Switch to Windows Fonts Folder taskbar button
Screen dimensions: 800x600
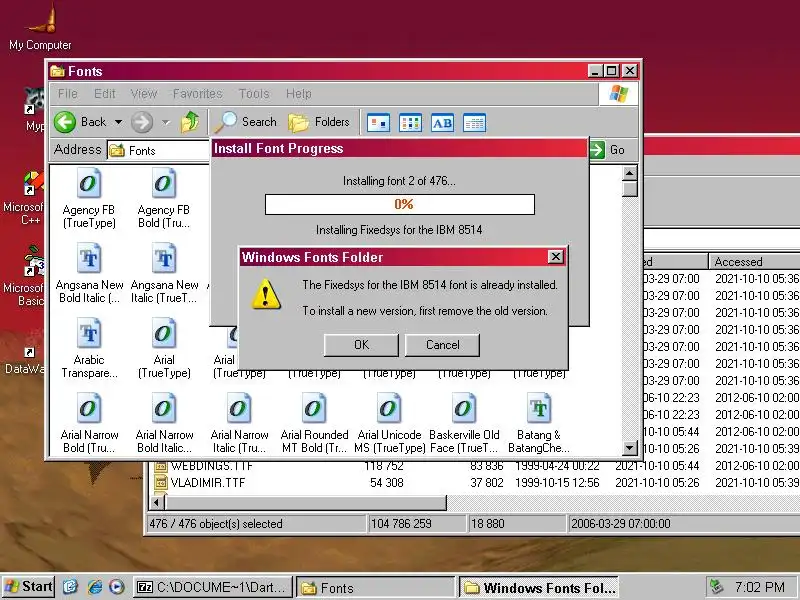pyautogui.click(x=538, y=587)
